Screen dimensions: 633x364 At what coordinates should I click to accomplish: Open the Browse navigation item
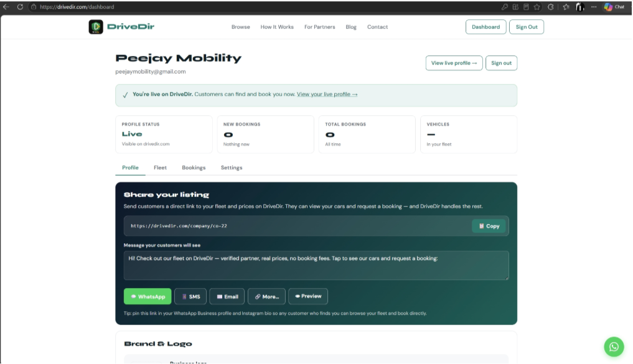click(241, 27)
